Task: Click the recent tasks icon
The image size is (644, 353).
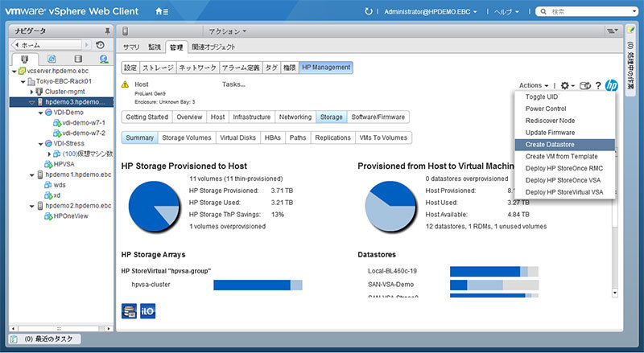Action: (14, 339)
